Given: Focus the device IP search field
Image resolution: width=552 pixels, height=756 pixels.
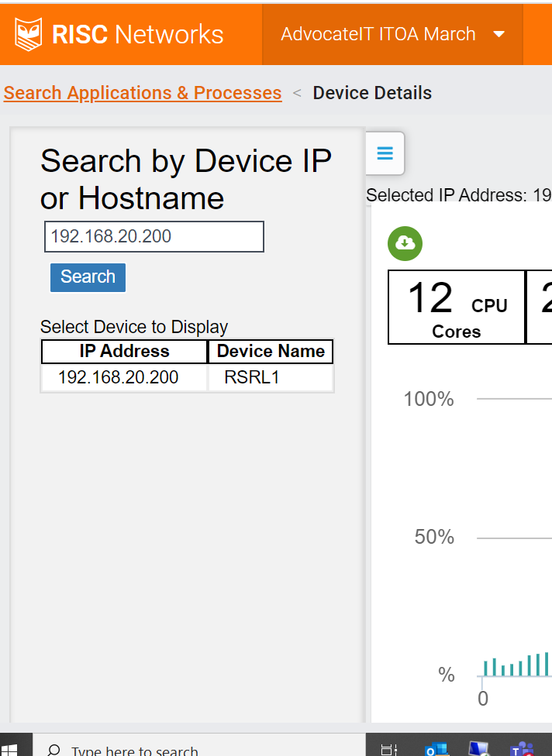Looking at the screenshot, I should [x=154, y=237].
